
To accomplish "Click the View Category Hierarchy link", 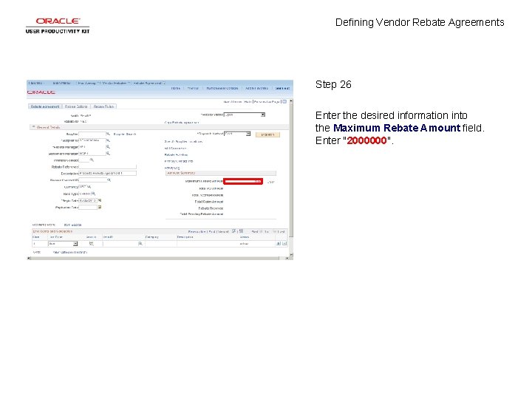I will pyautogui.click(x=70, y=253).
